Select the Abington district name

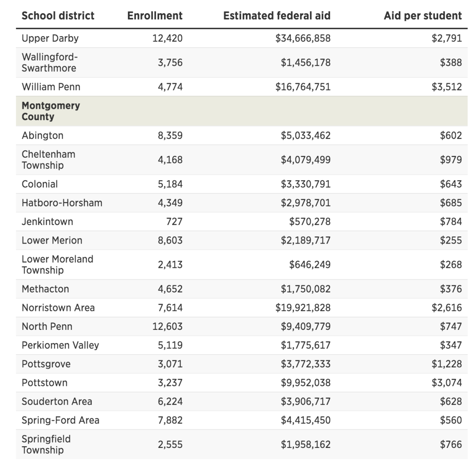(x=42, y=136)
